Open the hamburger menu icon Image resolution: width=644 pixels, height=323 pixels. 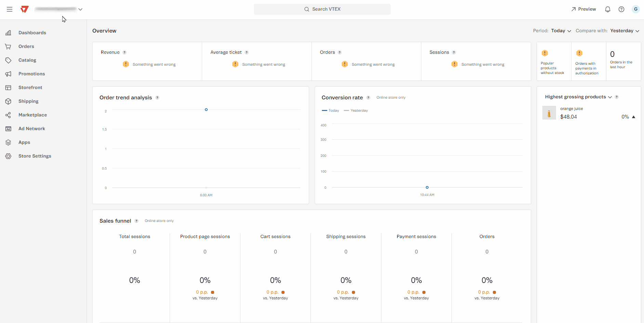(x=10, y=9)
